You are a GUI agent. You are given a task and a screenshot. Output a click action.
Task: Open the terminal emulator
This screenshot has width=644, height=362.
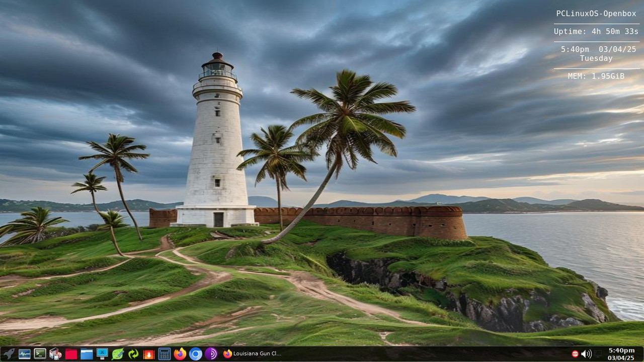click(40, 354)
